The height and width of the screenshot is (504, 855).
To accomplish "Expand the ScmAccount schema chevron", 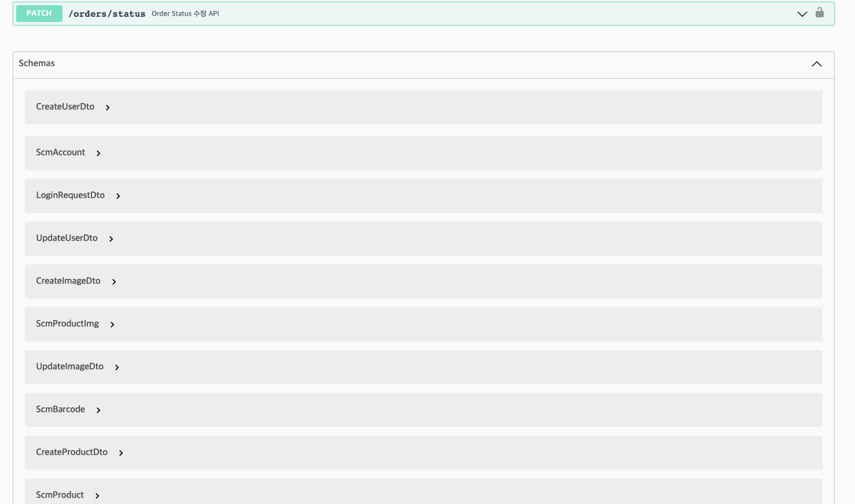I will click(x=98, y=153).
